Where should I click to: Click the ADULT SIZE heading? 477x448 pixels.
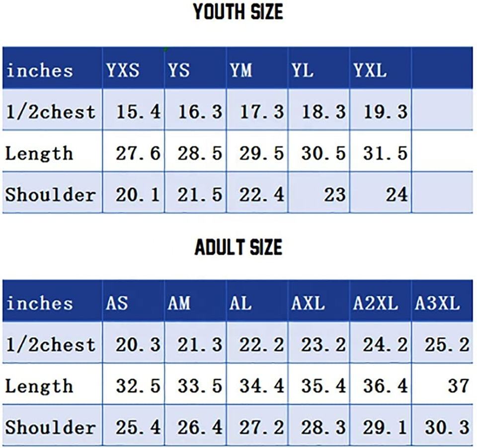238,247
